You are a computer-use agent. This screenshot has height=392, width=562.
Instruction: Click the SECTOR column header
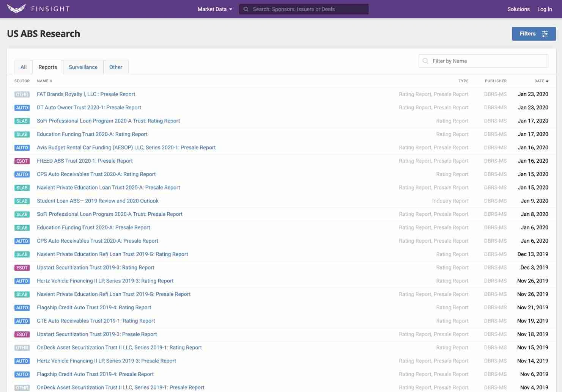click(x=22, y=81)
